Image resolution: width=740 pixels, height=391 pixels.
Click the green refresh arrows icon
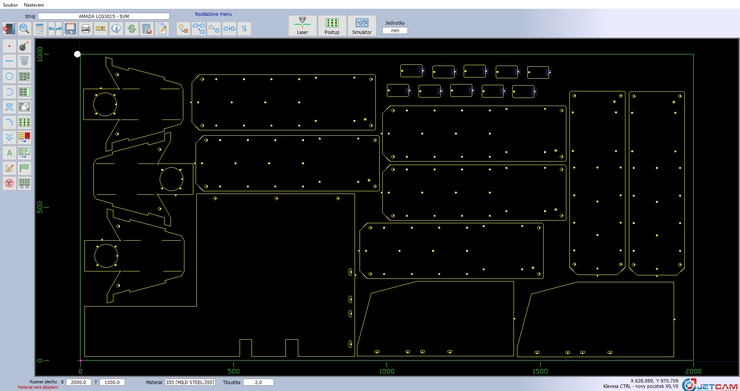(x=131, y=29)
